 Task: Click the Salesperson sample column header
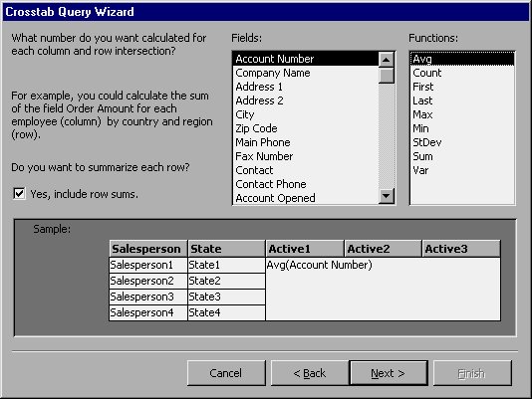[x=147, y=249]
